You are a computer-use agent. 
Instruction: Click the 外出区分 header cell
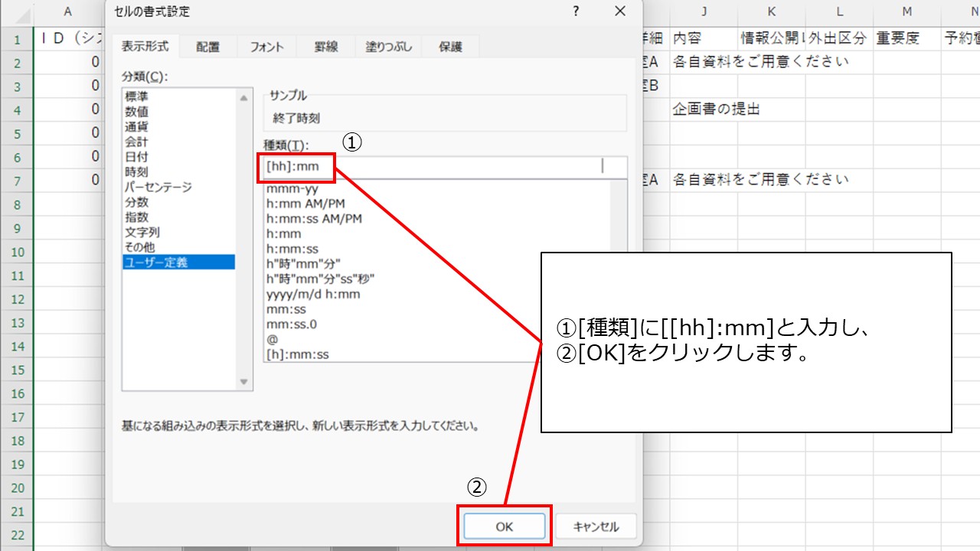(839, 39)
